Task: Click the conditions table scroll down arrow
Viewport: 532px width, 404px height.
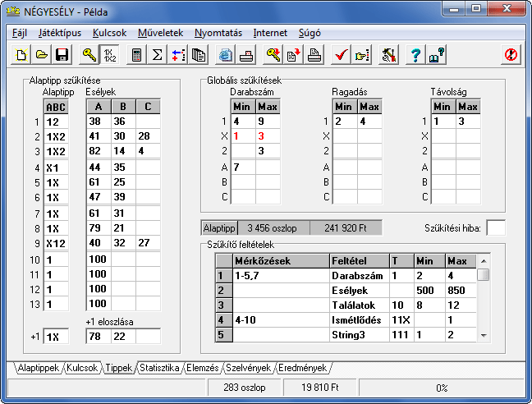Action: coord(484,335)
